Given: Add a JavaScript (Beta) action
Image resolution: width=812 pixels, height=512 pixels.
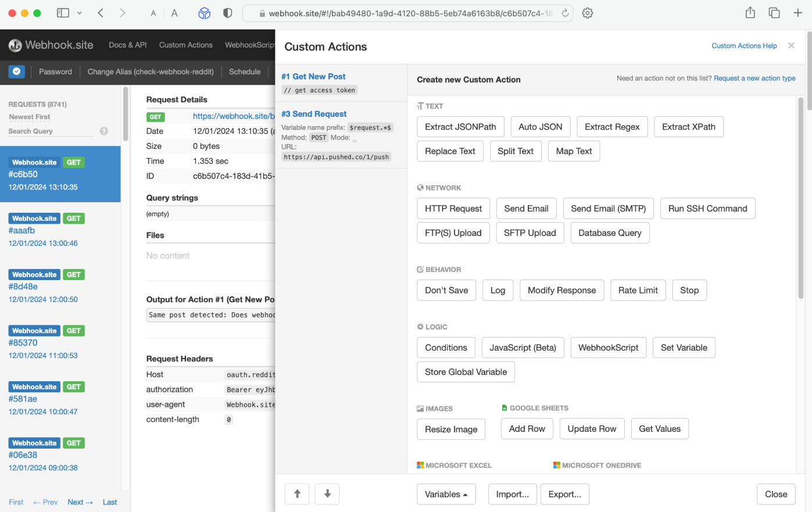Looking at the screenshot, I should pyautogui.click(x=523, y=348).
